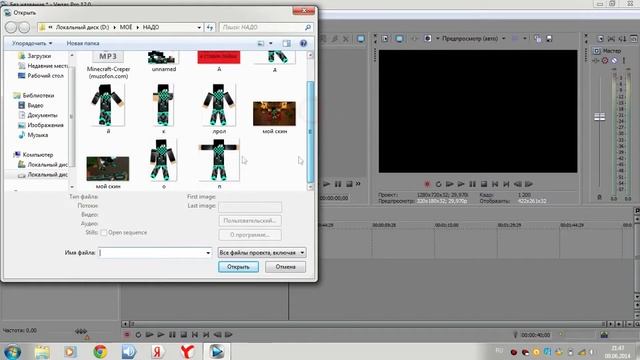This screenshot has width=640, height=360.
Task: Open the Имя файла dropdown arrow
Action: pyautogui.click(x=208, y=253)
